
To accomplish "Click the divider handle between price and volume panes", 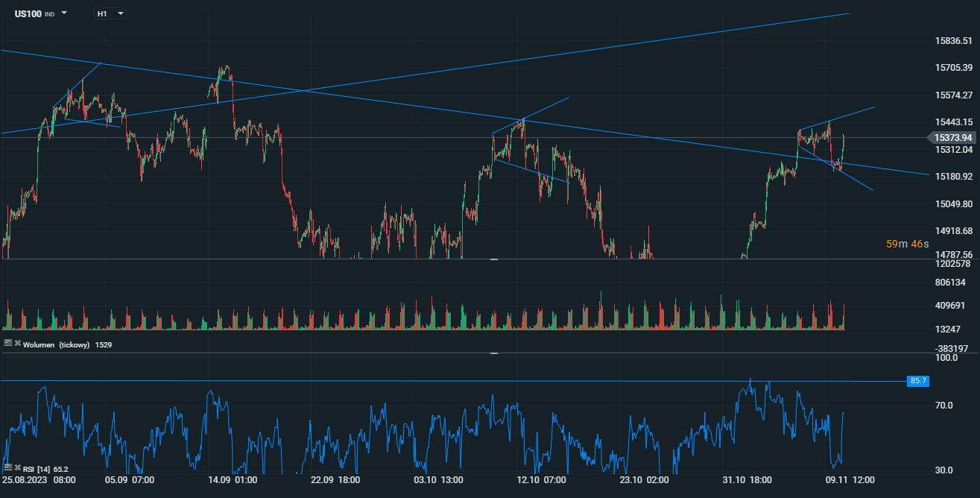I will (493, 259).
